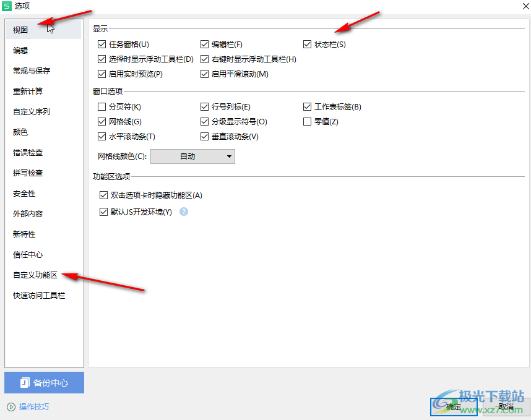
Task: Toggle 默认JS开发环境(Y) checkbox
Action: 103,212
